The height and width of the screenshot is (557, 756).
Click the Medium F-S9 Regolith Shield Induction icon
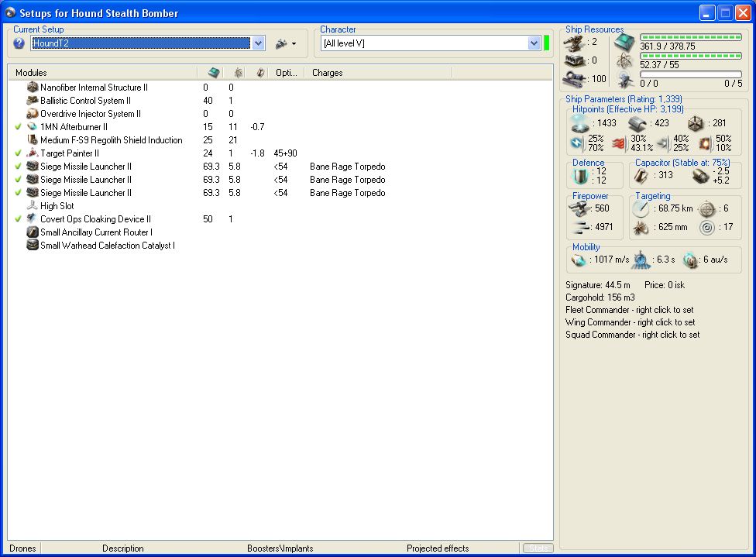click(33, 140)
